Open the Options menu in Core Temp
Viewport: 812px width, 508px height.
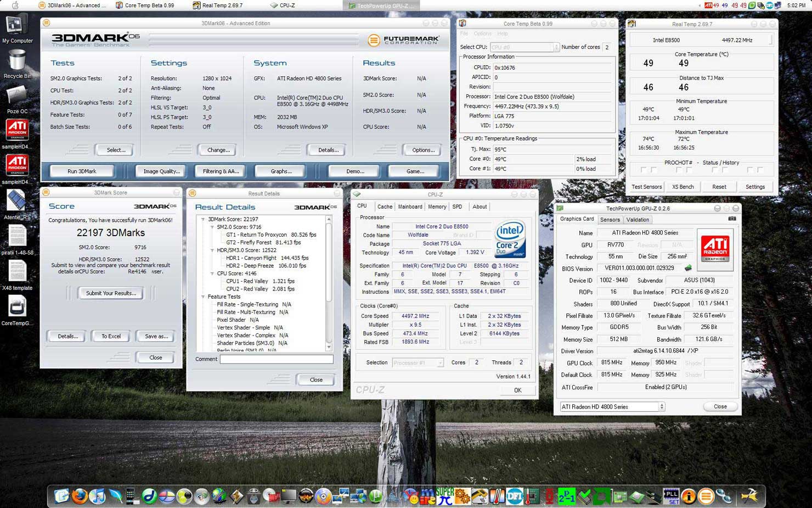pyautogui.click(x=482, y=34)
